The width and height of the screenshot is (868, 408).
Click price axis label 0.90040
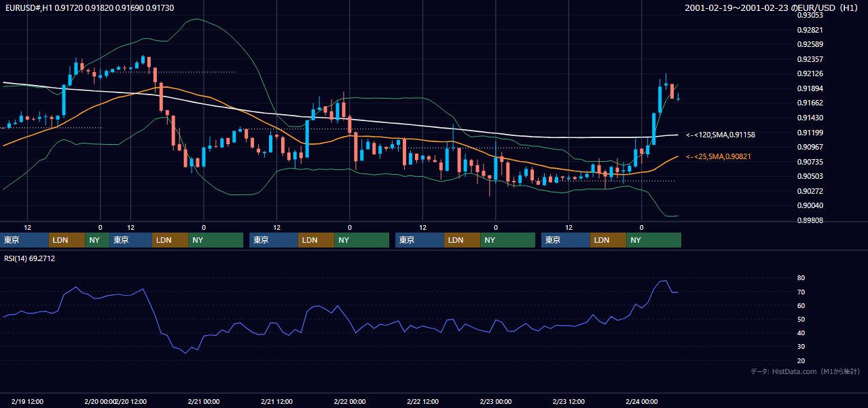pyautogui.click(x=810, y=205)
